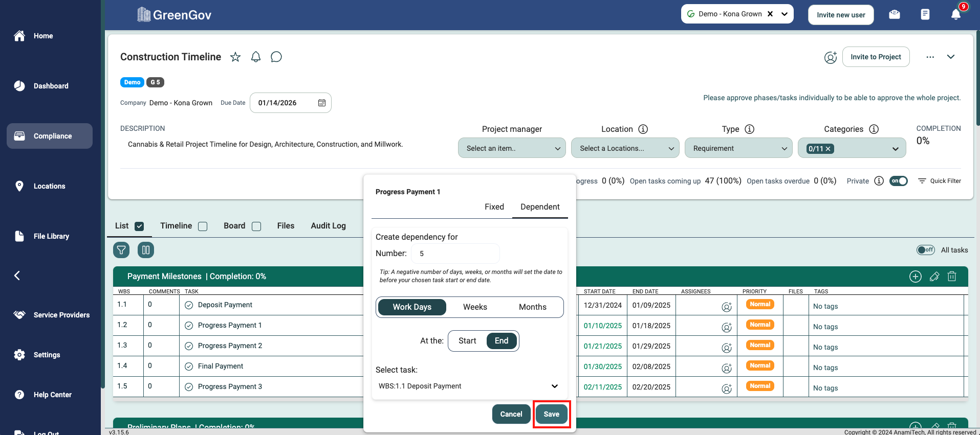Open the Dashboard pie chart icon

click(19, 86)
